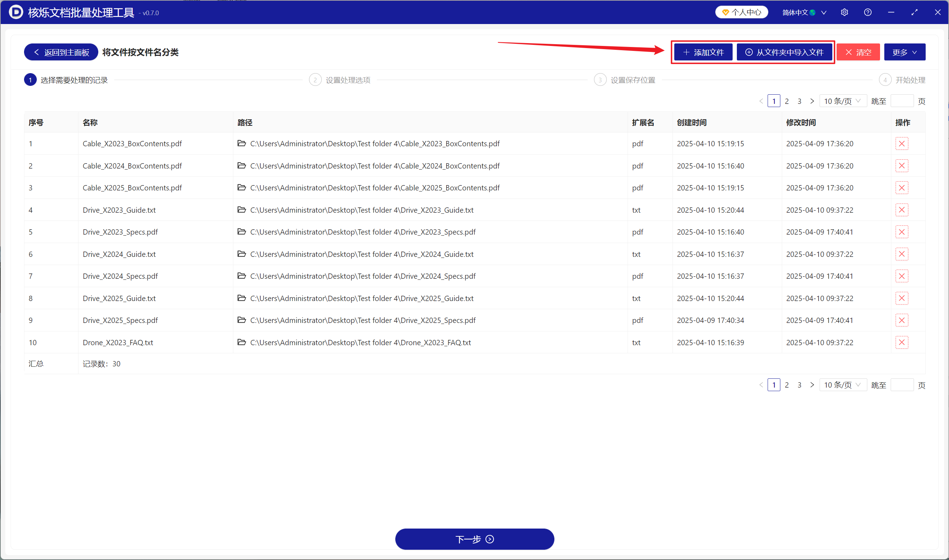
Task: Delete Drive_X2023_Specs.pdf record via red X
Action: click(902, 232)
